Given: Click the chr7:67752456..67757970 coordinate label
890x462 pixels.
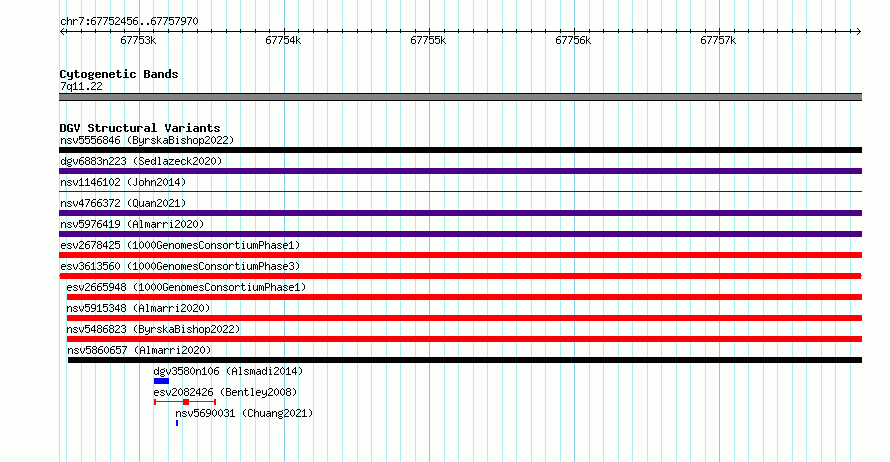Looking at the screenshot, I should pyautogui.click(x=129, y=21).
